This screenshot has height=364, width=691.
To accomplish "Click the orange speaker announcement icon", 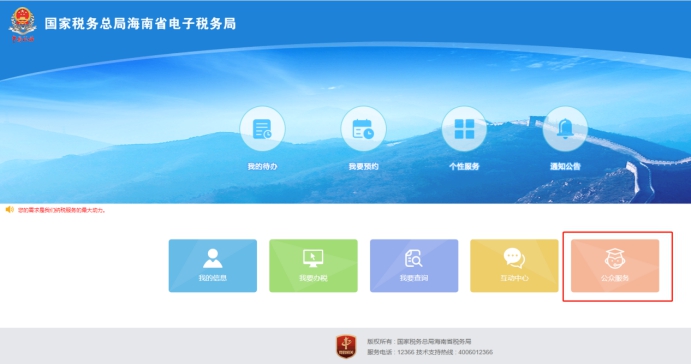I will (9, 209).
